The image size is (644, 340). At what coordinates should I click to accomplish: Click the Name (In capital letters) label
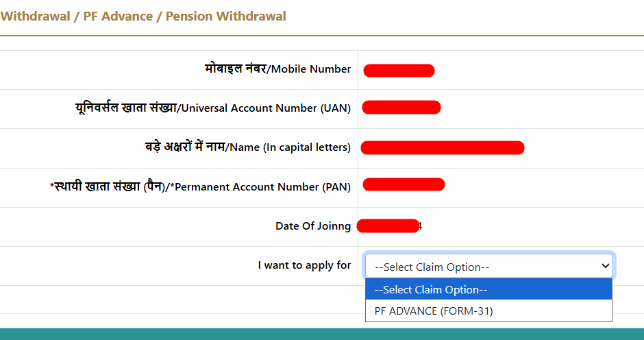click(289, 147)
